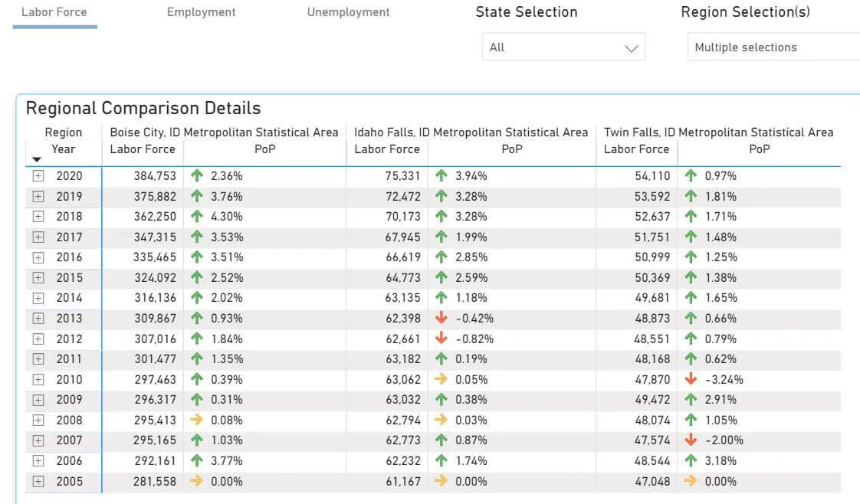This screenshot has width=860, height=504.
Task: Expand the 2012 year row
Action: click(38, 339)
